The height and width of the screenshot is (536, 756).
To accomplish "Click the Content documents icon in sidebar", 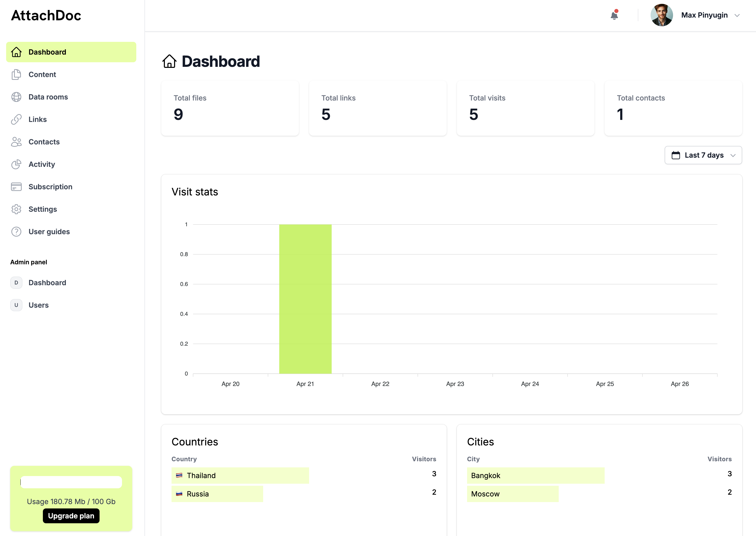I will pos(16,74).
